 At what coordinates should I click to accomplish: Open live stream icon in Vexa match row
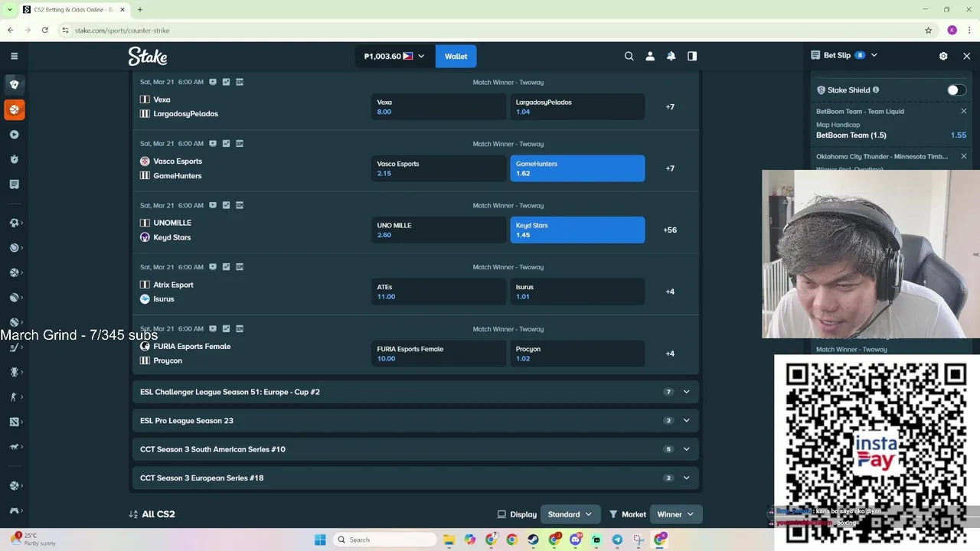coord(213,82)
